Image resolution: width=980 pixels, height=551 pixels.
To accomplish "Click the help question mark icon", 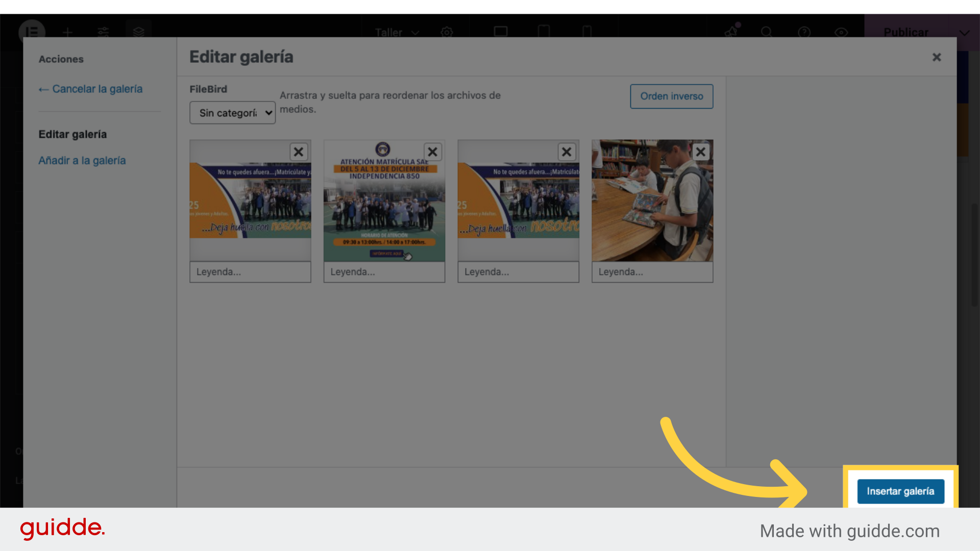I will pyautogui.click(x=804, y=32).
